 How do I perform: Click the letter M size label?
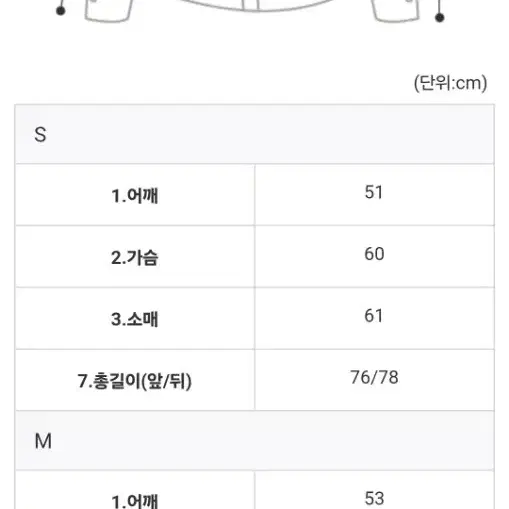click(x=43, y=441)
